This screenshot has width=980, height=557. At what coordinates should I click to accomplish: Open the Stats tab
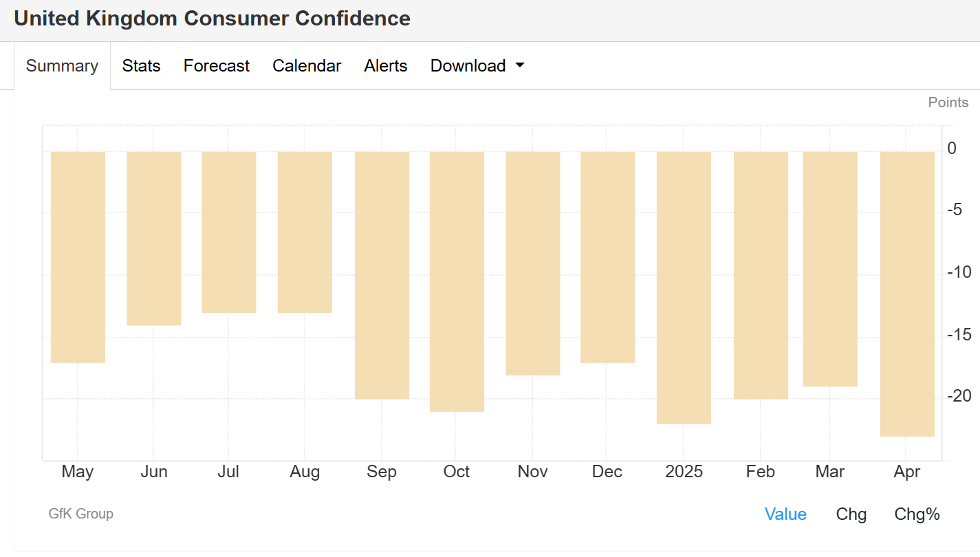pos(141,66)
